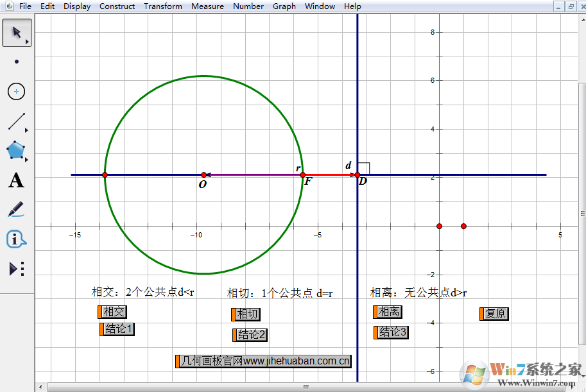Select the Information tool

[x=17, y=240]
